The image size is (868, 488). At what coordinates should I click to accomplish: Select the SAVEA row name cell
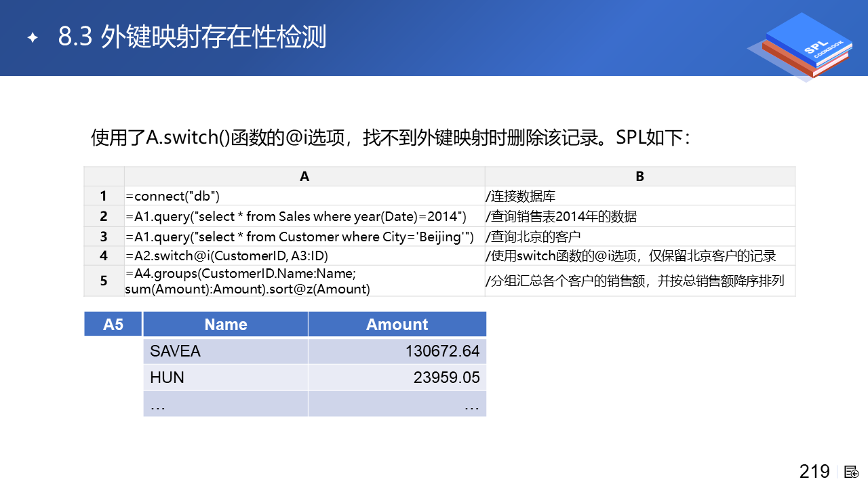point(225,351)
